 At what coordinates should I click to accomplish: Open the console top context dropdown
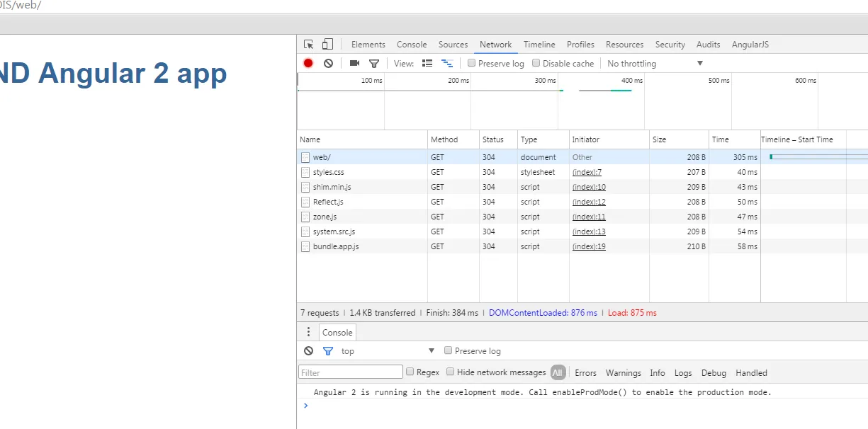coord(388,351)
